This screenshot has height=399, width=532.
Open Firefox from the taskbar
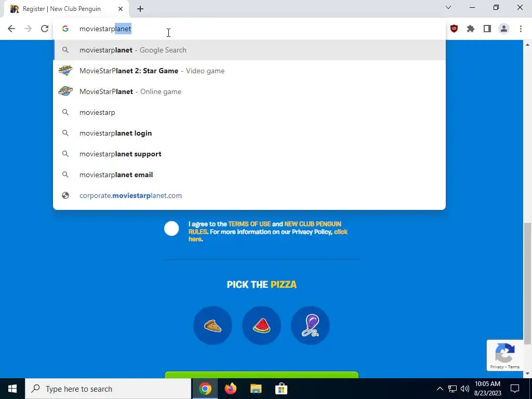(x=230, y=389)
